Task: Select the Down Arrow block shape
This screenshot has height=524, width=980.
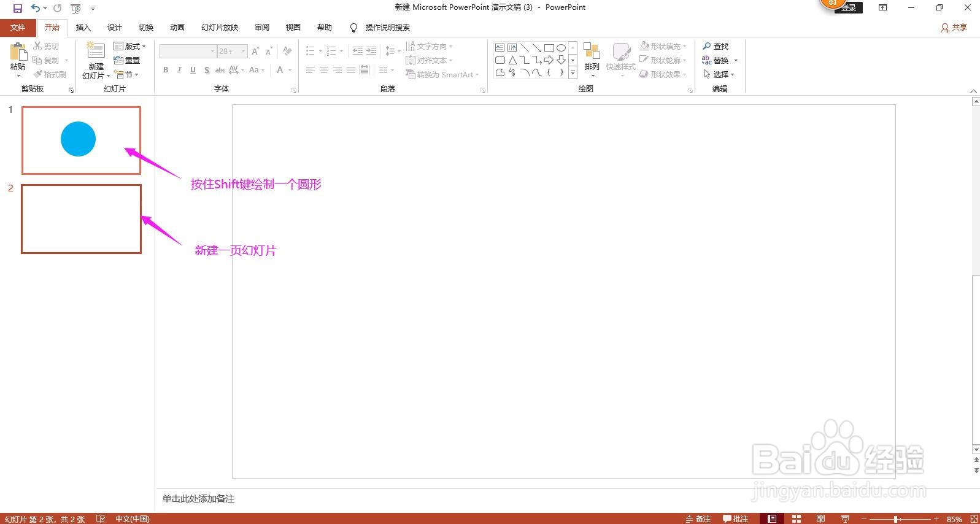Action: tap(561, 60)
